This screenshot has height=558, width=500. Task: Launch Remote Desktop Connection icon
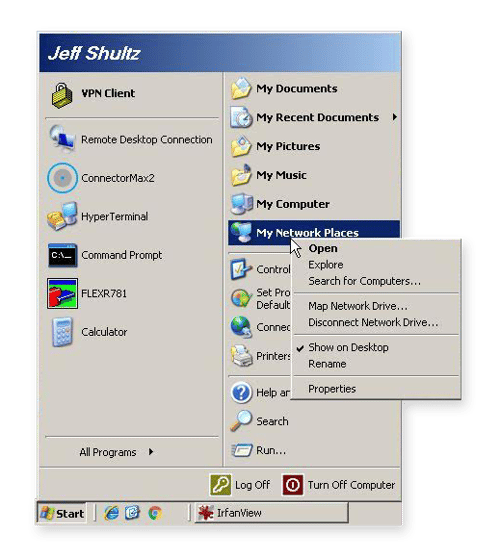(62, 139)
